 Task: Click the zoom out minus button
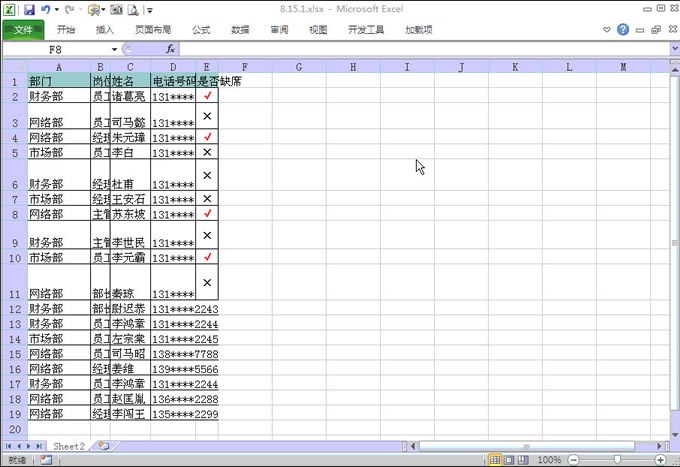pyautogui.click(x=573, y=460)
